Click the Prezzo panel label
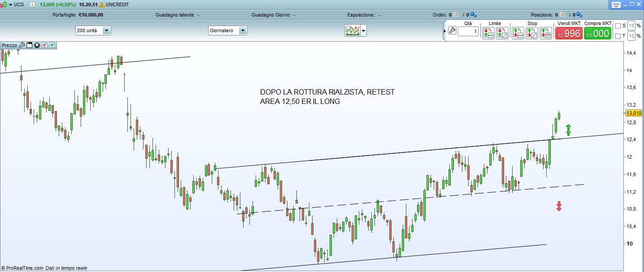The image size is (644, 272). 9,45
